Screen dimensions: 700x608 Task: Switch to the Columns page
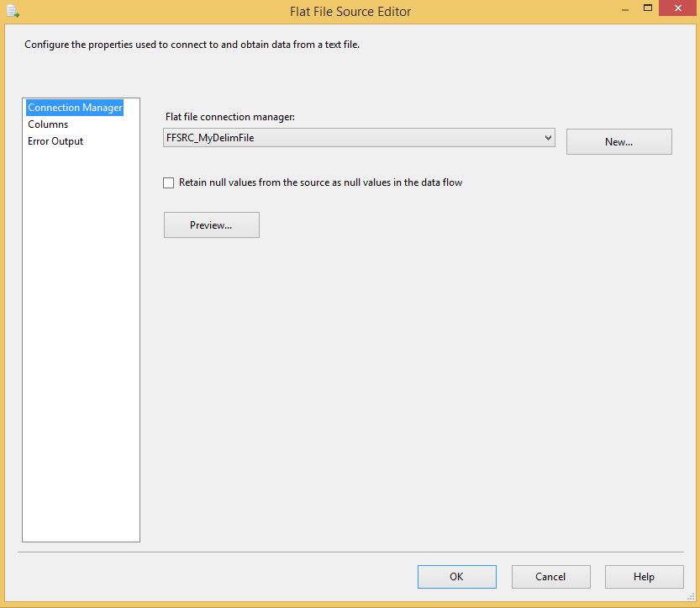[48, 124]
